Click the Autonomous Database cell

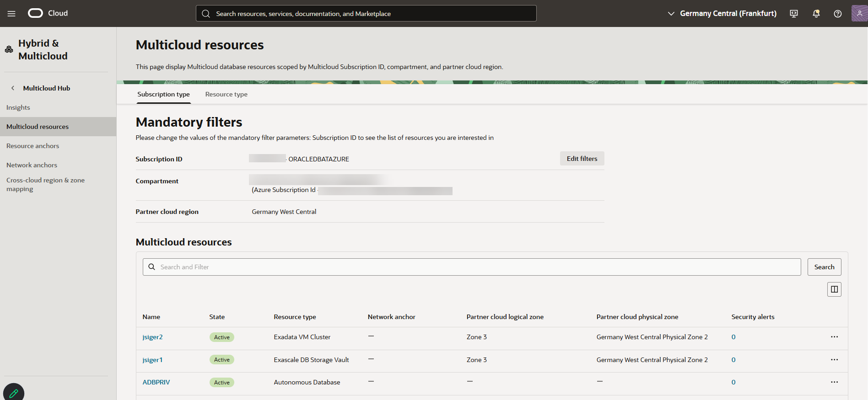tap(307, 382)
